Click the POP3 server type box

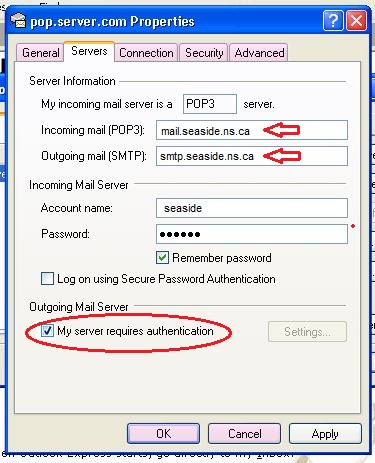(210, 104)
